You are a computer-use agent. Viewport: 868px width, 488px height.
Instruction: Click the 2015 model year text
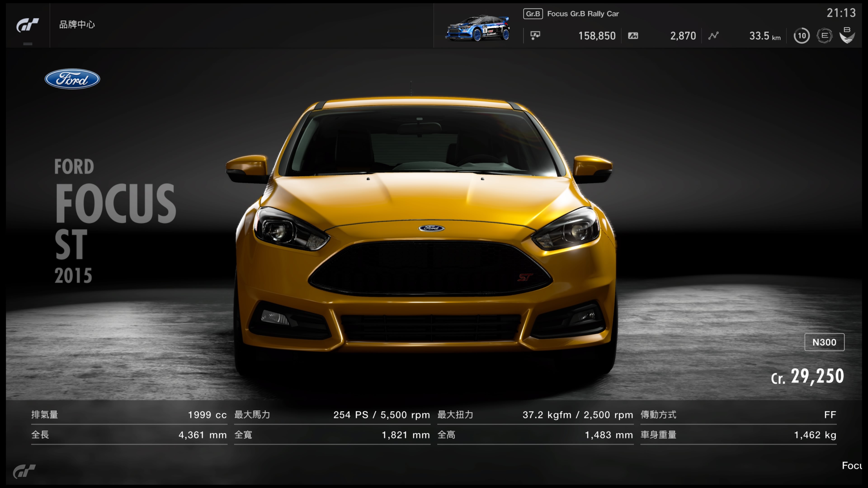pos(73,275)
